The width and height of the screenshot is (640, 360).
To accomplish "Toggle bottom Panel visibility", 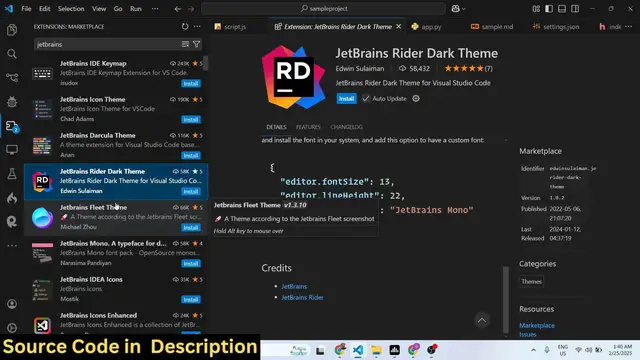I will coord(562,9).
